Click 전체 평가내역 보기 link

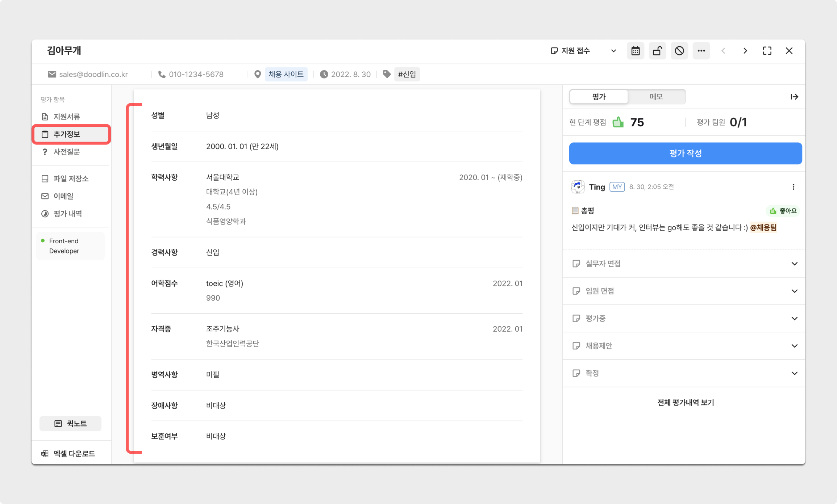pos(685,402)
